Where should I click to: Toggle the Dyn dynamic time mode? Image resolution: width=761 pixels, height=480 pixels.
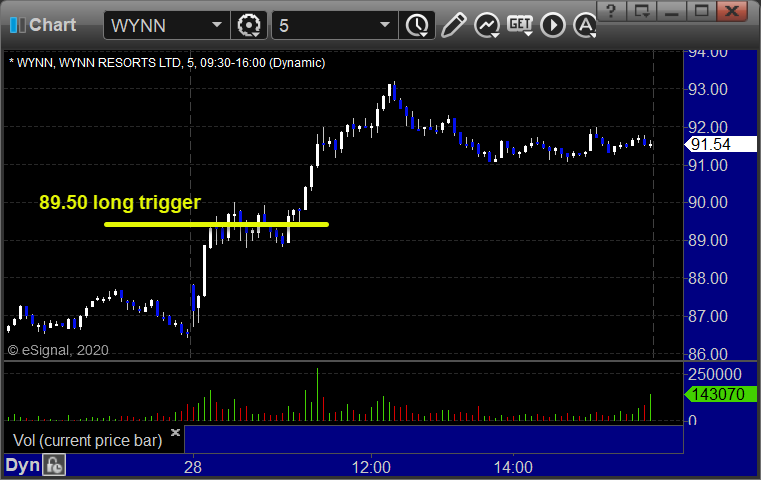pos(22,465)
